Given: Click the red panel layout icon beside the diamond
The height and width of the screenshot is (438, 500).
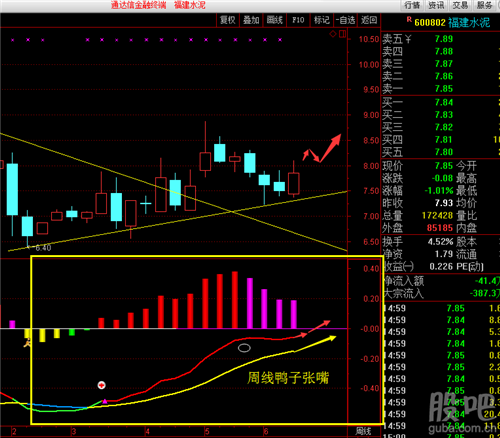Looking at the screenshot, I should pos(343,34).
